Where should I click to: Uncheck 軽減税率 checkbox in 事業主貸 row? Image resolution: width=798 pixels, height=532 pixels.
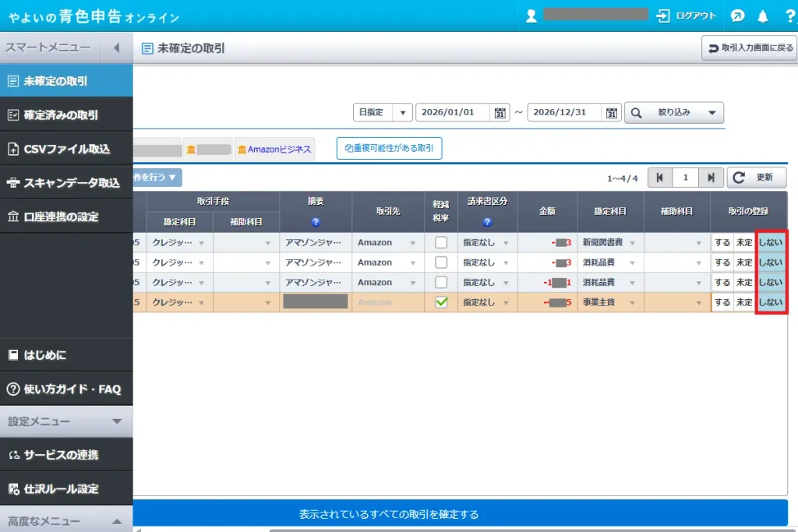click(x=441, y=302)
